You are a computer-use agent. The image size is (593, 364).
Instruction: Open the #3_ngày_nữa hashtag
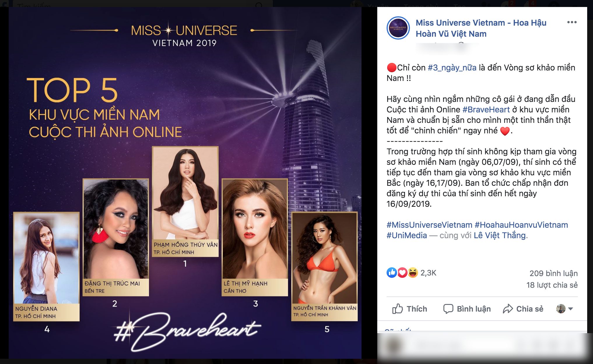click(452, 68)
